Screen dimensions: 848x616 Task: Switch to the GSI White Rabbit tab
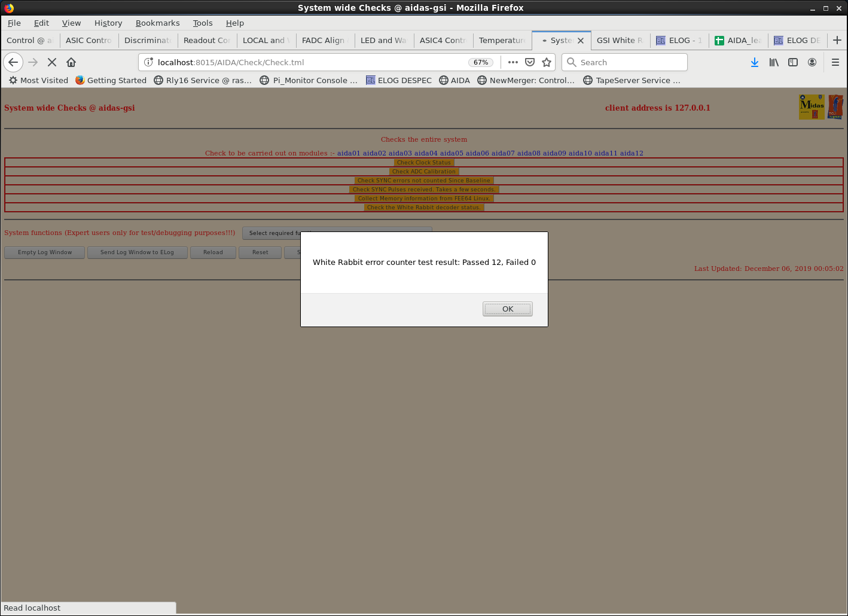tap(620, 40)
